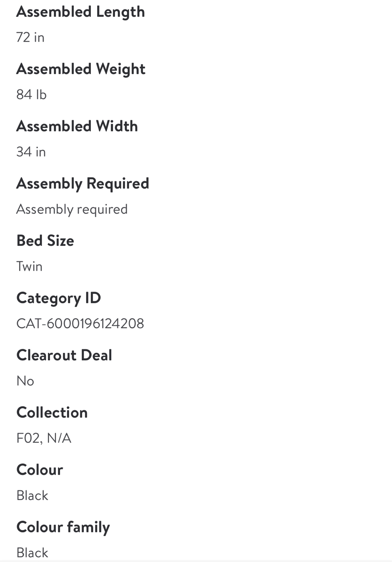Click the 'Assembly required' value text
Viewport: 392px width, 562px height.
(72, 210)
